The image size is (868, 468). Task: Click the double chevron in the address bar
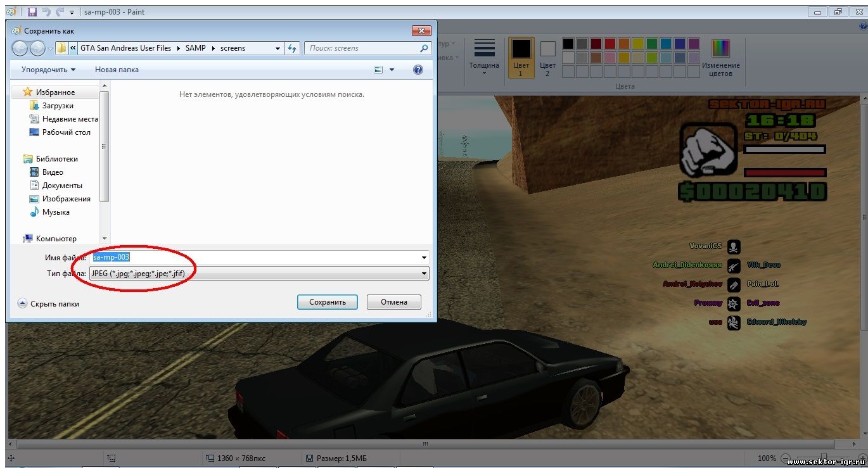[73, 48]
